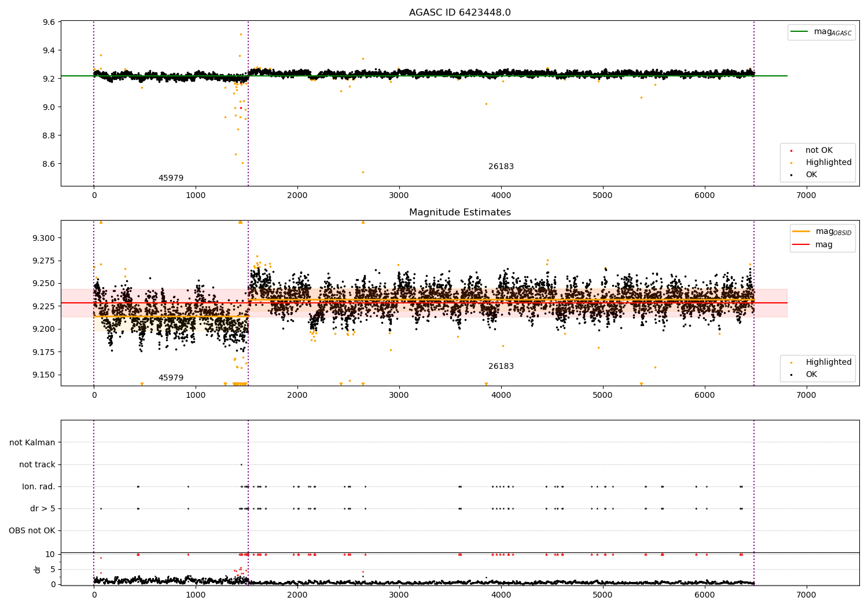
Task: Click the "Ion. rad." row label
Action: (x=39, y=487)
